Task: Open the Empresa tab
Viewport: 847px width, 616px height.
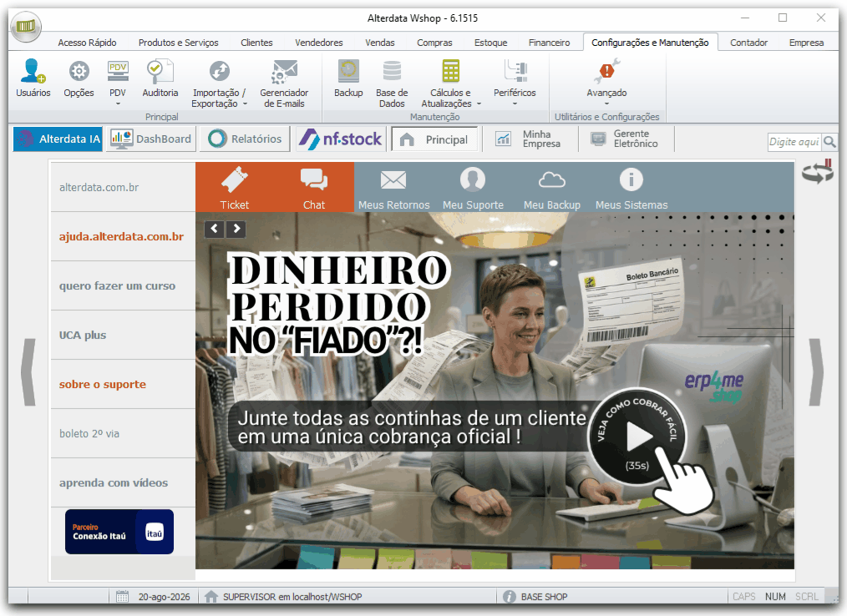Action: [x=806, y=43]
